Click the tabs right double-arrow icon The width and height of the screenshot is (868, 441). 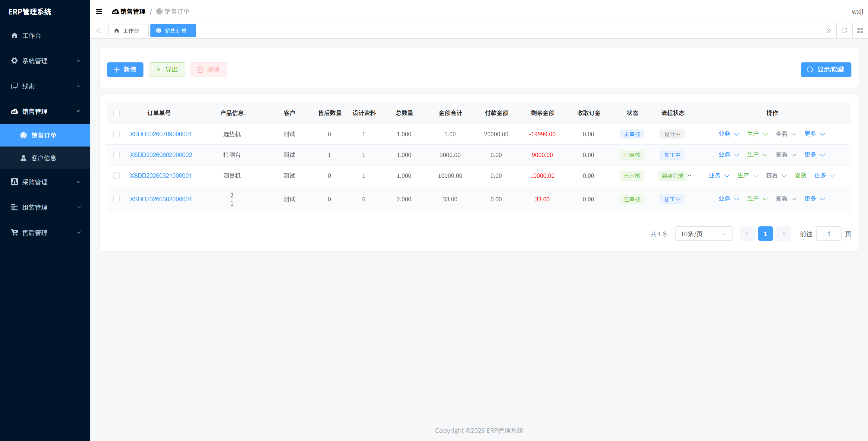[x=828, y=31]
